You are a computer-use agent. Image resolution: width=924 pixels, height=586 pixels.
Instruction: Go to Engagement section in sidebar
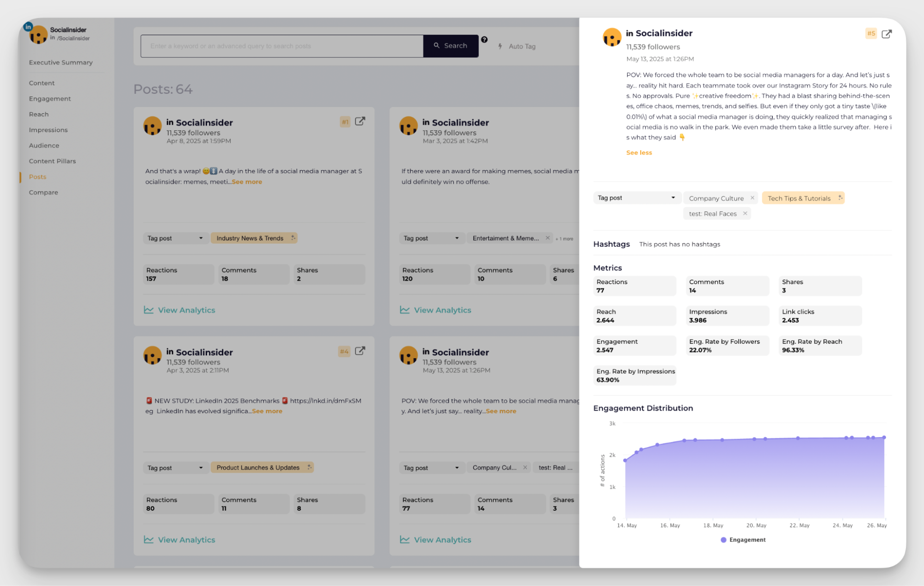50,99
